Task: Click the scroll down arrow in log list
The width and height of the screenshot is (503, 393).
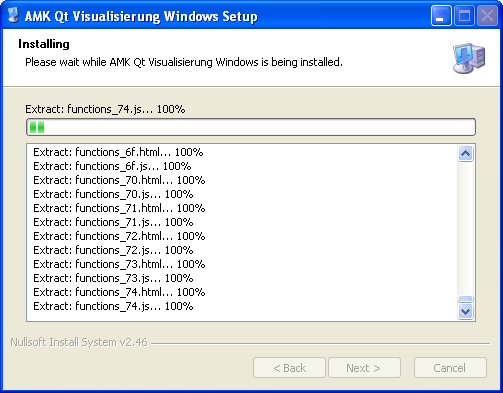Action: (465, 312)
